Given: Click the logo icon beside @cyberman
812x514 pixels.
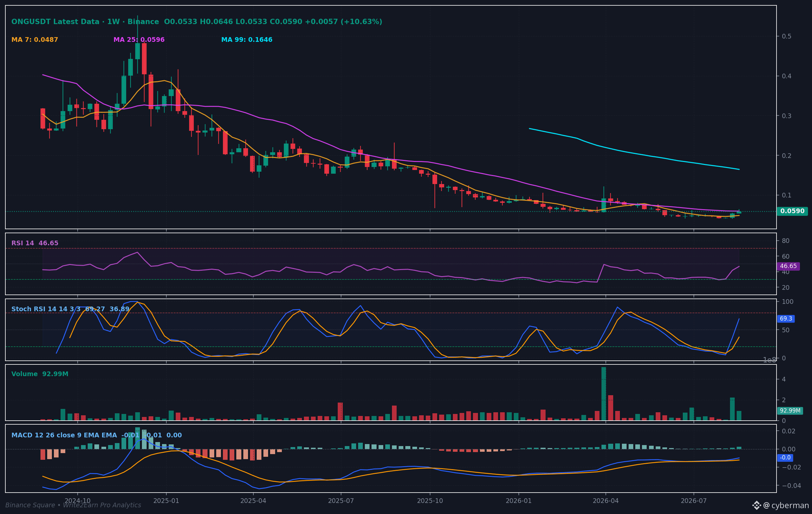Looking at the screenshot, I should [x=756, y=505].
